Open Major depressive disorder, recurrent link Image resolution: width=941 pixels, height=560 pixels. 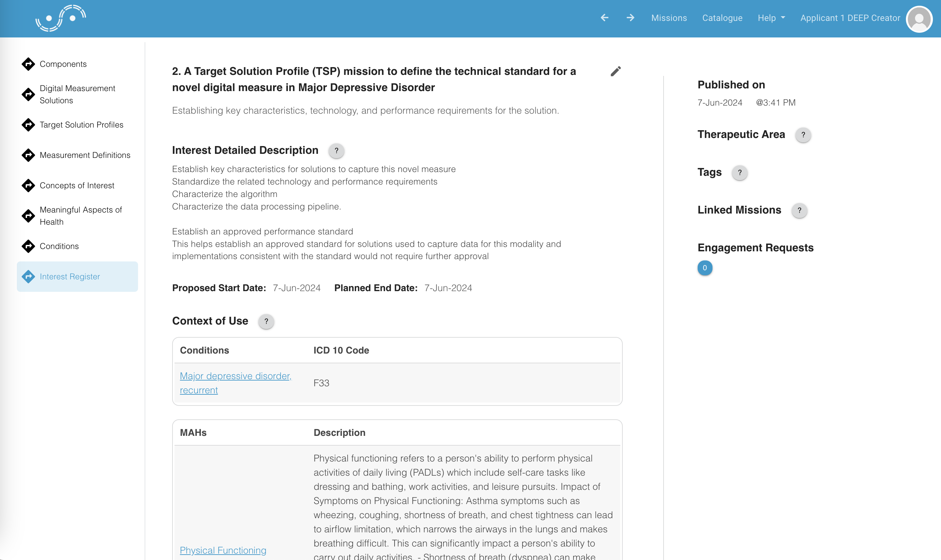[236, 383]
